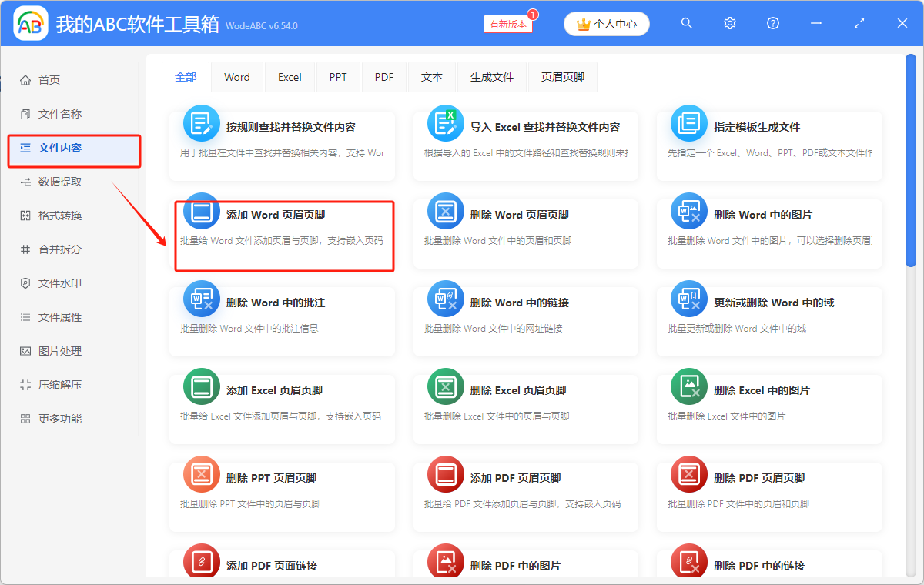Open the 删除 Excel 中的图片 icon
This screenshot has width=924, height=585.
[x=689, y=387]
